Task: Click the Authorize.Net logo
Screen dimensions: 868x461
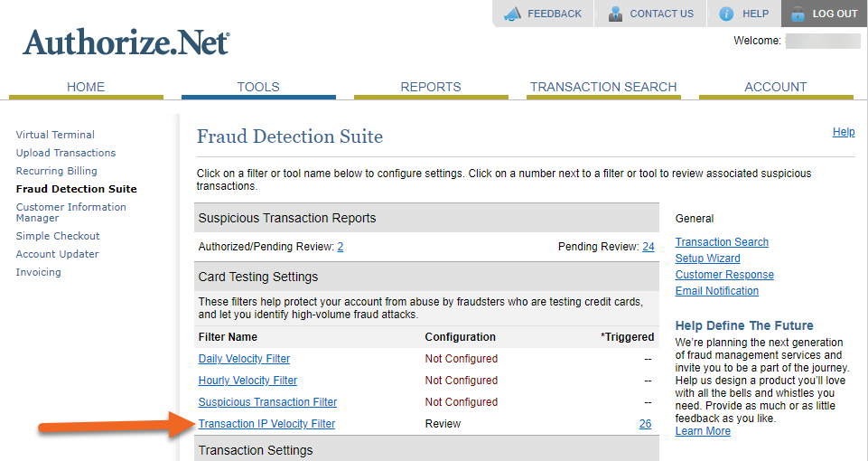Action: click(x=126, y=42)
